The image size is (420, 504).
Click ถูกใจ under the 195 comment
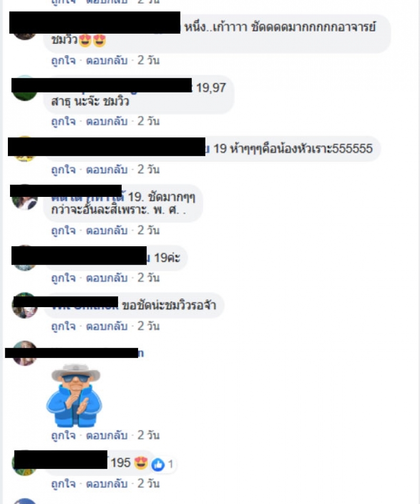pos(64,484)
